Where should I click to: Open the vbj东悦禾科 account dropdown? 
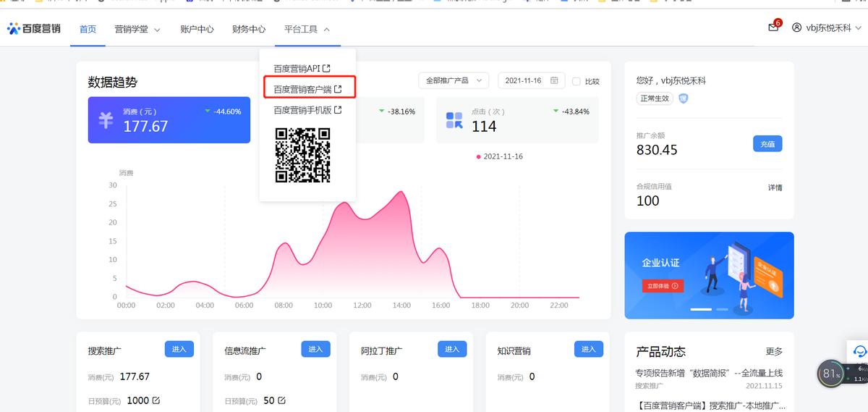click(x=827, y=28)
